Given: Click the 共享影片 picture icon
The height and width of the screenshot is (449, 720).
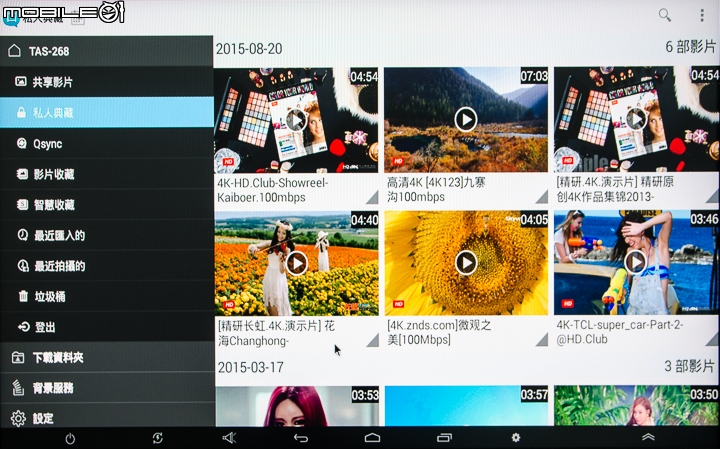Looking at the screenshot, I should pos(20,82).
